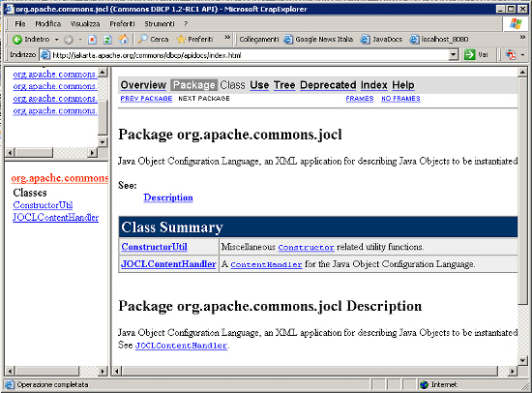Click the greyed forward arrow icon

click(69, 40)
